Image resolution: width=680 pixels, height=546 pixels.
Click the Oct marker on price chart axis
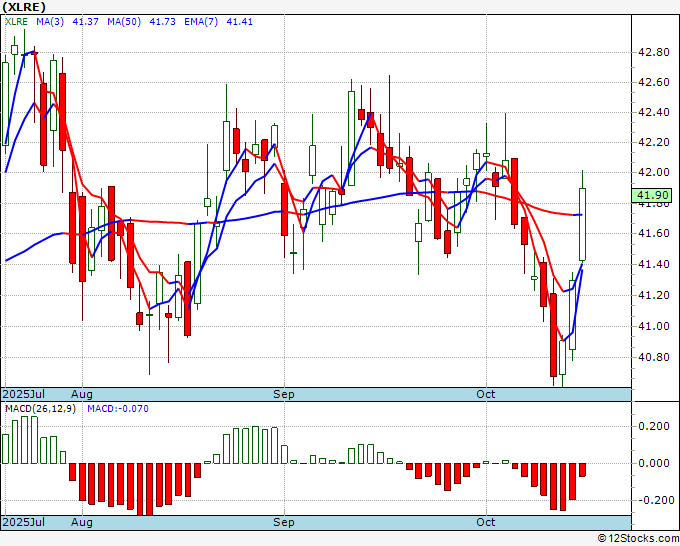click(x=487, y=395)
